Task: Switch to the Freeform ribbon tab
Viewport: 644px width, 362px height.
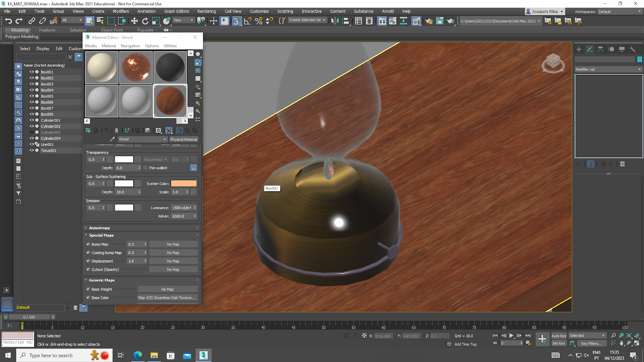Action: pos(47,30)
